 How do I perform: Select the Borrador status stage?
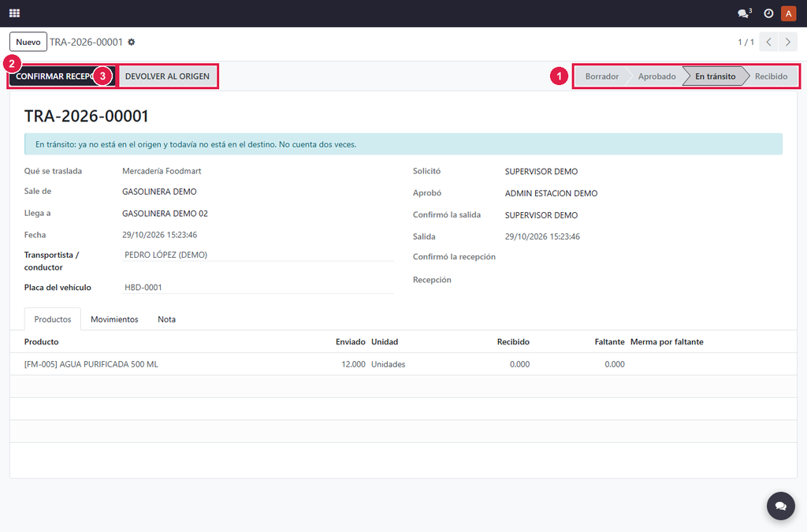tap(601, 76)
